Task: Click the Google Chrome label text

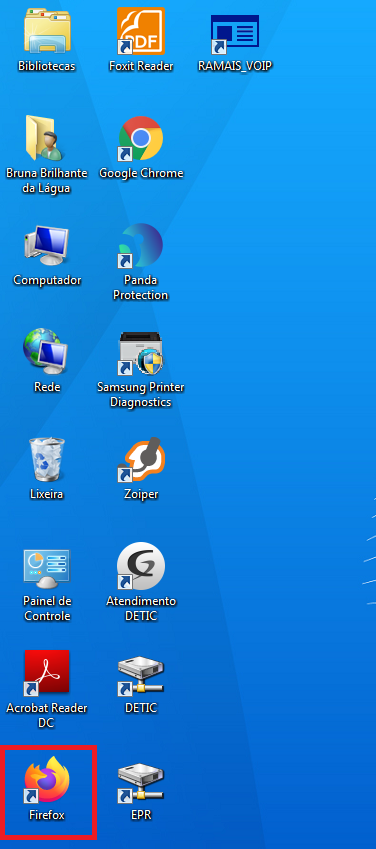Action: click(141, 173)
